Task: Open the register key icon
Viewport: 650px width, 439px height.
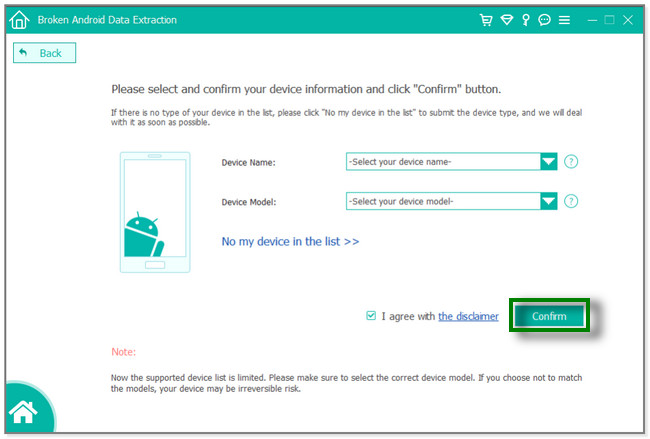Action: pos(526,19)
